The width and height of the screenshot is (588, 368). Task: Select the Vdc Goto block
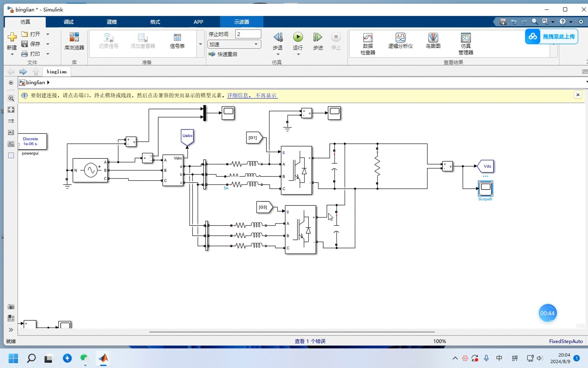[486, 166]
